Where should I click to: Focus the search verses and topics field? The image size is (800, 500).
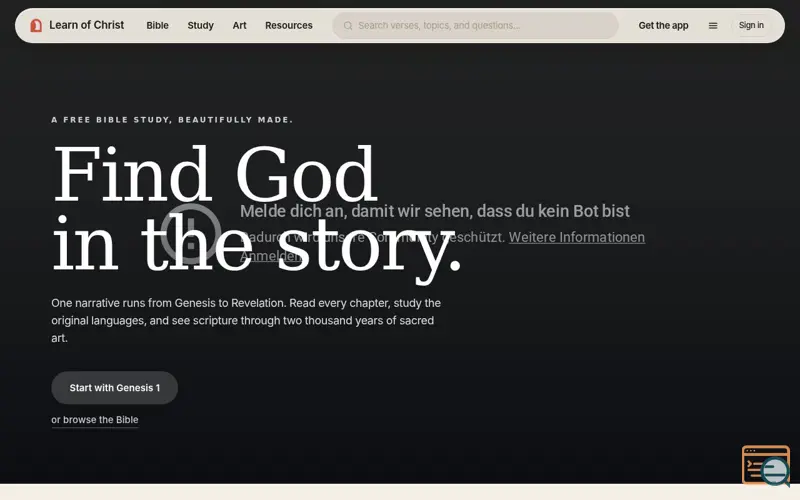pyautogui.click(x=476, y=26)
